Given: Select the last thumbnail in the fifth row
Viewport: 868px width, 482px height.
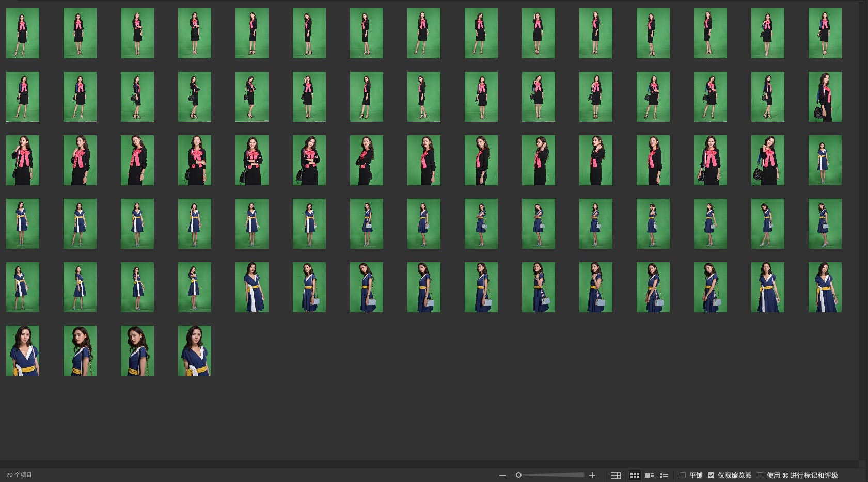Looking at the screenshot, I should coord(825,287).
